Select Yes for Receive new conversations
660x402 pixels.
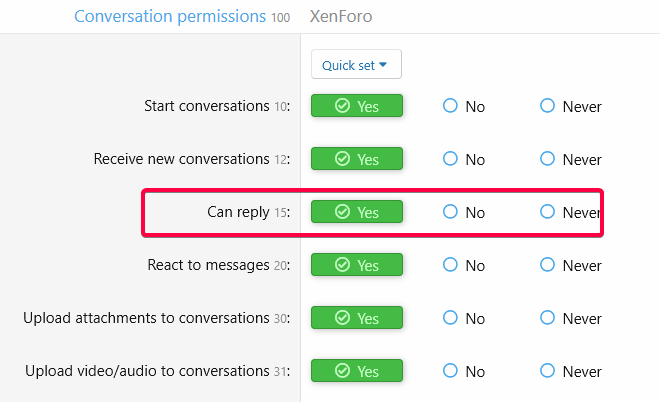(357, 159)
